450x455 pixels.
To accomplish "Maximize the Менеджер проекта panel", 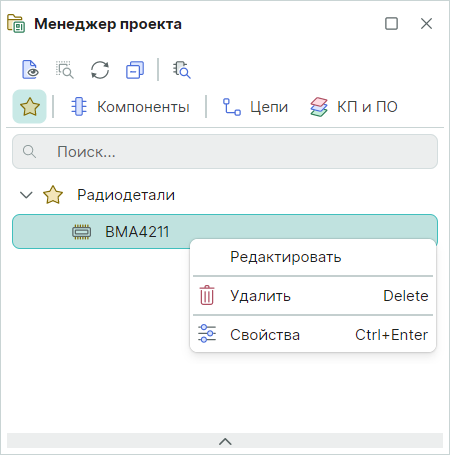I will click(391, 24).
